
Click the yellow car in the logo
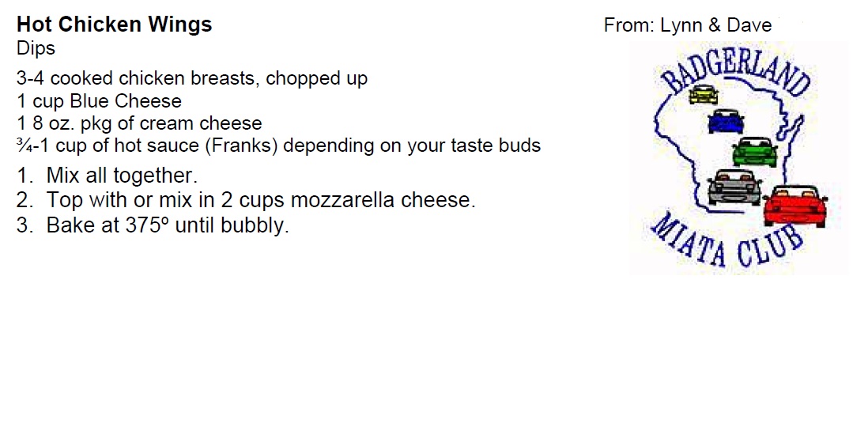pos(703,95)
